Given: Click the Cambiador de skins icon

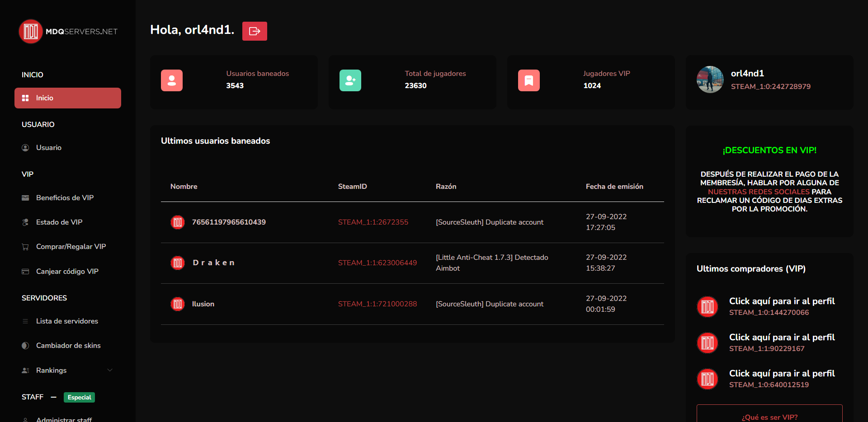Looking at the screenshot, I should tap(25, 345).
